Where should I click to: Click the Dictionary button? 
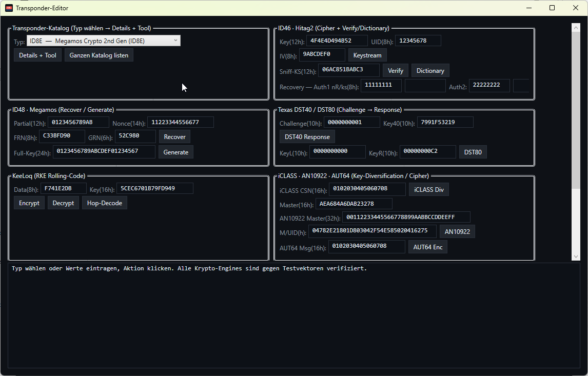point(430,70)
